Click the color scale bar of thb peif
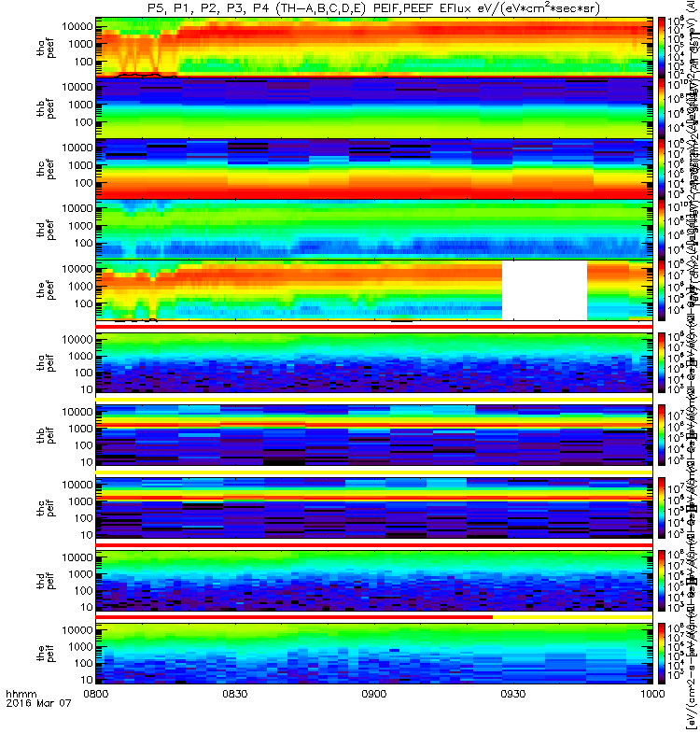 click(662, 435)
